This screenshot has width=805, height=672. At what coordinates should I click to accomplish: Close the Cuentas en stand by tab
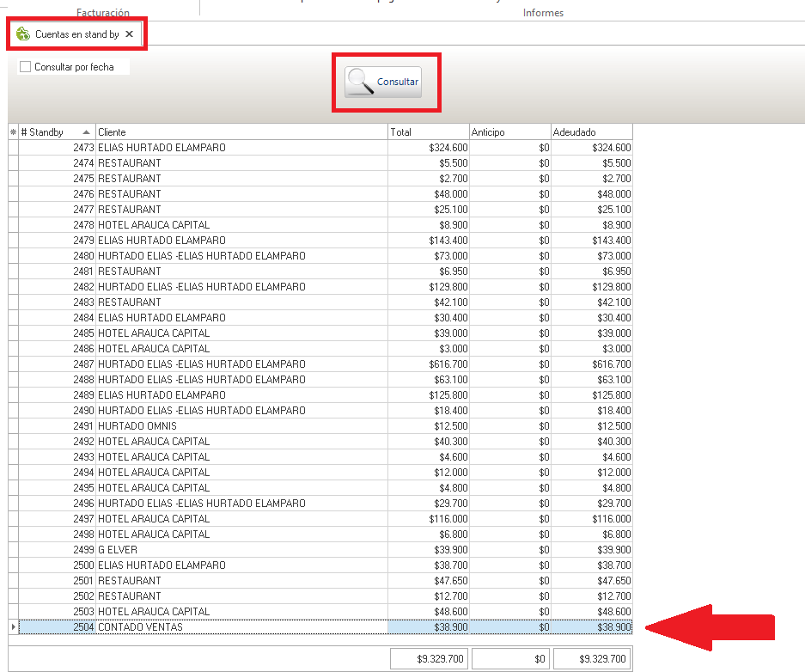coord(129,34)
